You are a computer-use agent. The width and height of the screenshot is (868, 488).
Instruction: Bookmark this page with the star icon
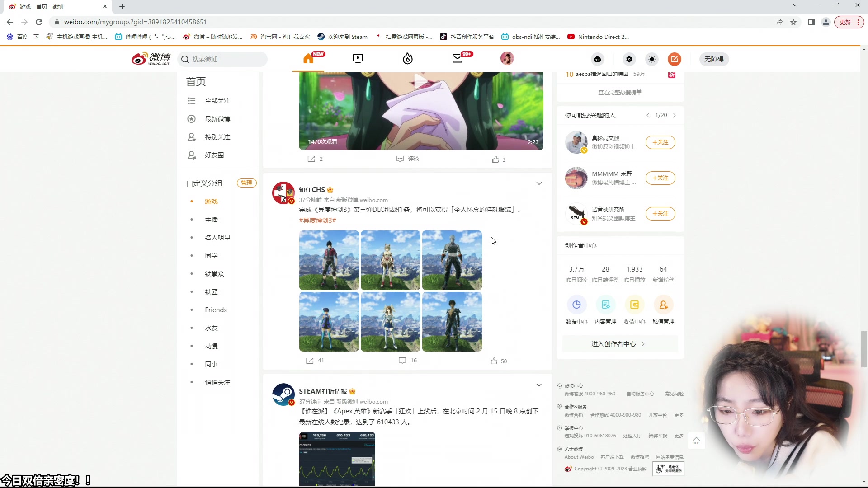tap(793, 22)
